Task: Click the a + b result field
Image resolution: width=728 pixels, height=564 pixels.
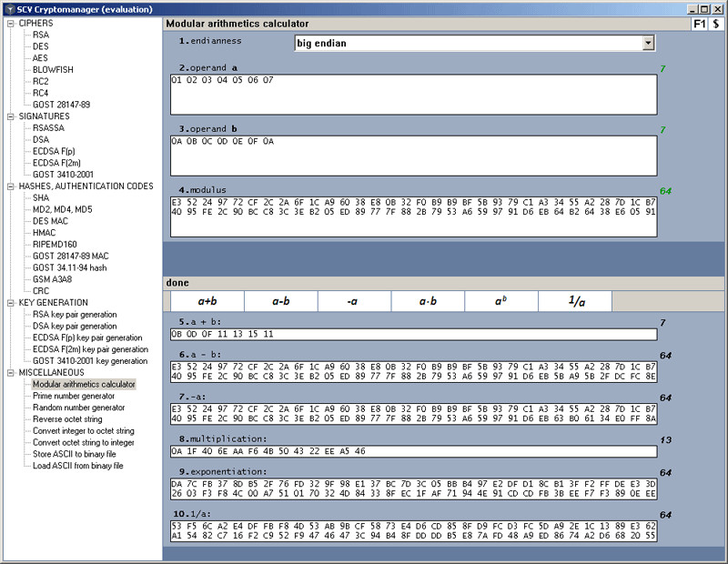Action: [x=414, y=334]
